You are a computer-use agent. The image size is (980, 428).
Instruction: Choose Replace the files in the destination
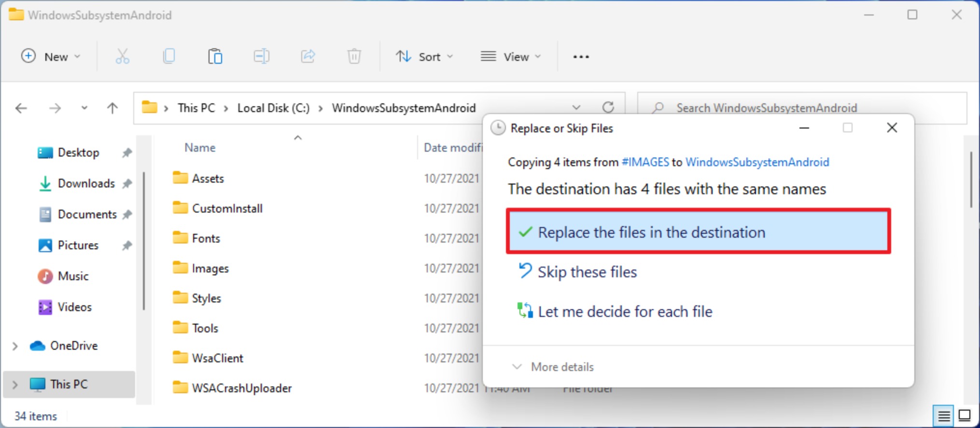point(698,231)
